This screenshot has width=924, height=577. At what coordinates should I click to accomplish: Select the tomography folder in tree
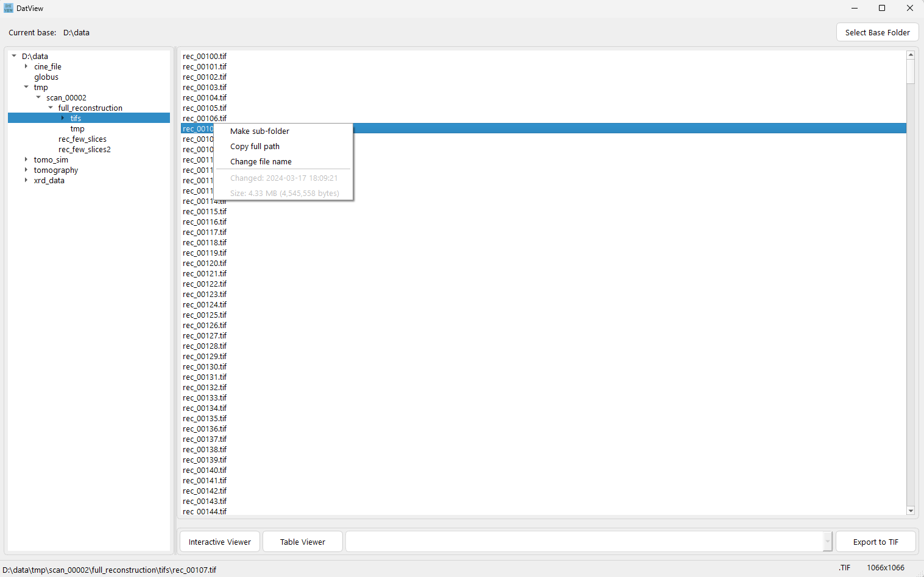[56, 170]
